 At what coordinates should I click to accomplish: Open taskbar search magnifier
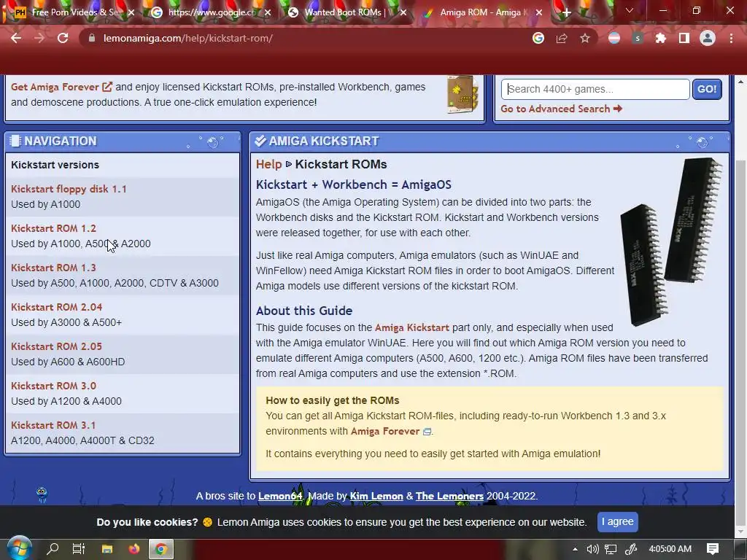tap(53, 549)
